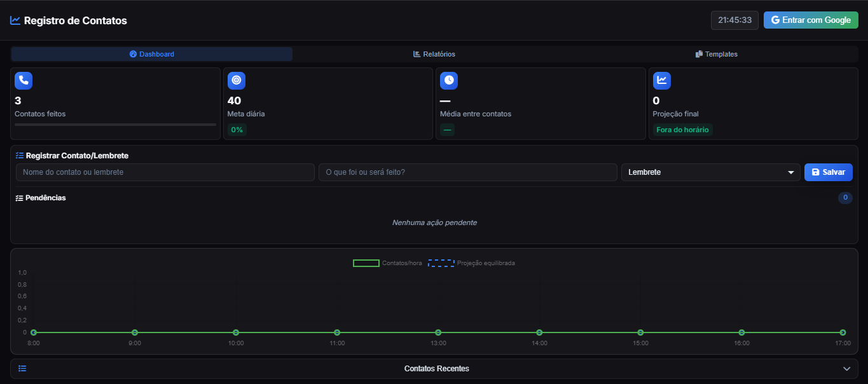The width and height of the screenshot is (868, 384).
Task: Click the Nome do contato input field
Action: 165,172
